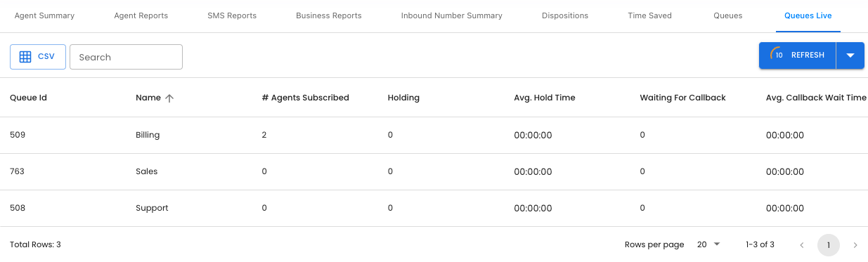This screenshot has height=262, width=868.
Task: Click the refresh countdown spinner icon
Action: tap(778, 55)
